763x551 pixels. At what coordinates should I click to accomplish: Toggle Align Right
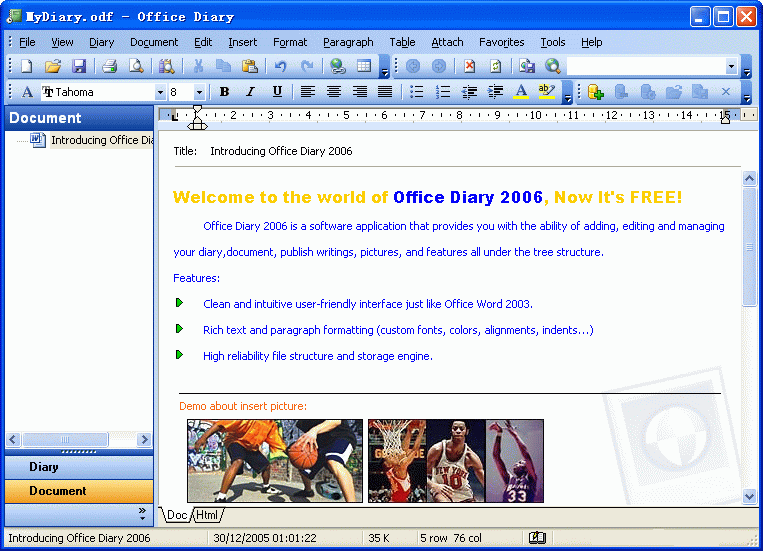(360, 92)
